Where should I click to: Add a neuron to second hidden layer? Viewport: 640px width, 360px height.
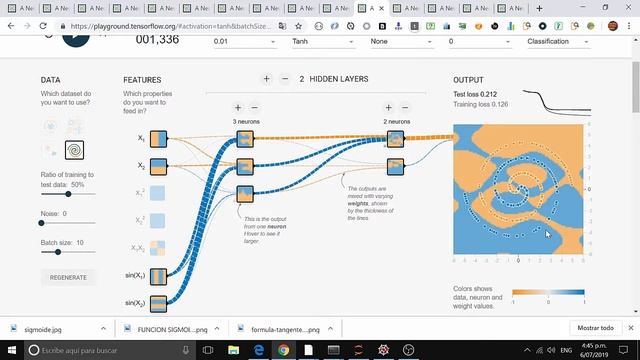pyautogui.click(x=389, y=108)
